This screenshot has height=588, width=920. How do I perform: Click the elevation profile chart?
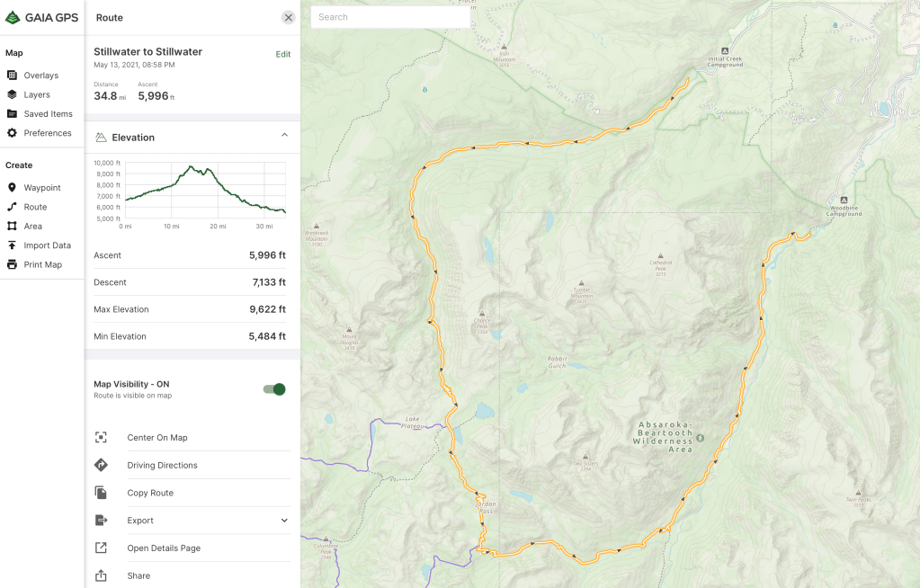click(x=204, y=190)
